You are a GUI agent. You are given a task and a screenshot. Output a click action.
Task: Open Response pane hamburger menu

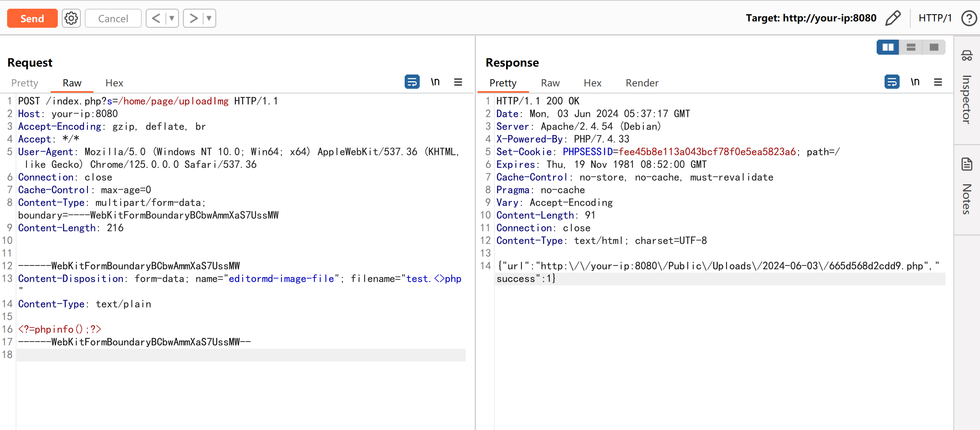pos(938,82)
